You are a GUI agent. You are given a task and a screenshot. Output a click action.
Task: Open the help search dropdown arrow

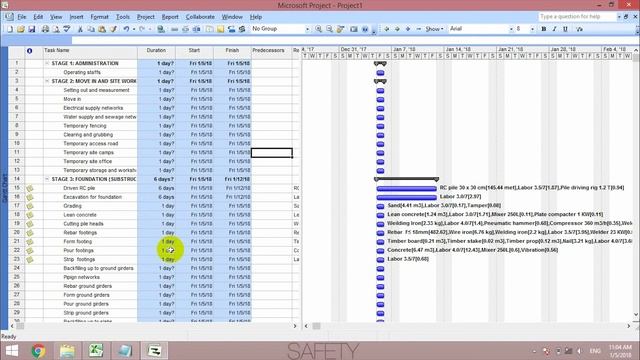click(x=619, y=17)
